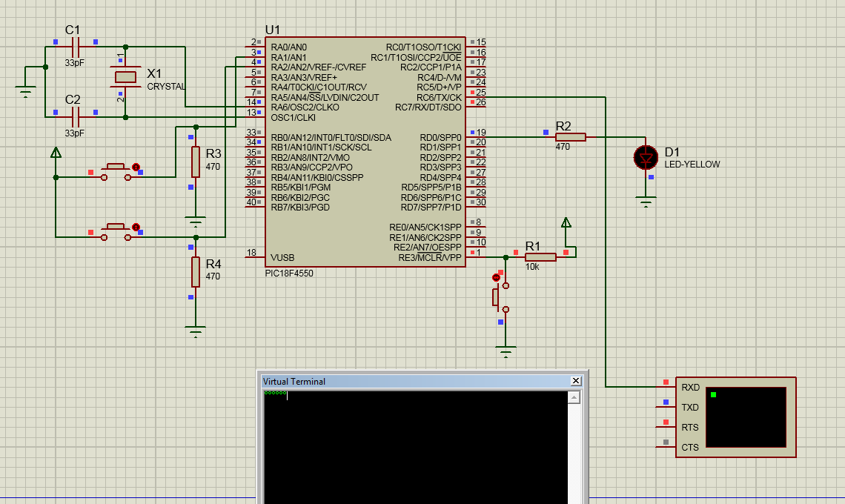Activate the MCLR reset push button
This screenshot has height=504, width=845.
coord(500,297)
